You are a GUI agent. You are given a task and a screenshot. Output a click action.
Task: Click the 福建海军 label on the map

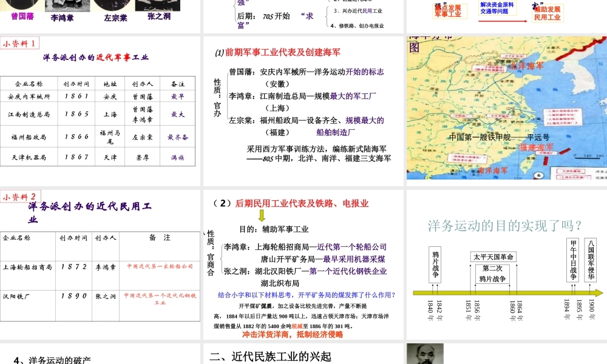pyautogui.click(x=537, y=147)
